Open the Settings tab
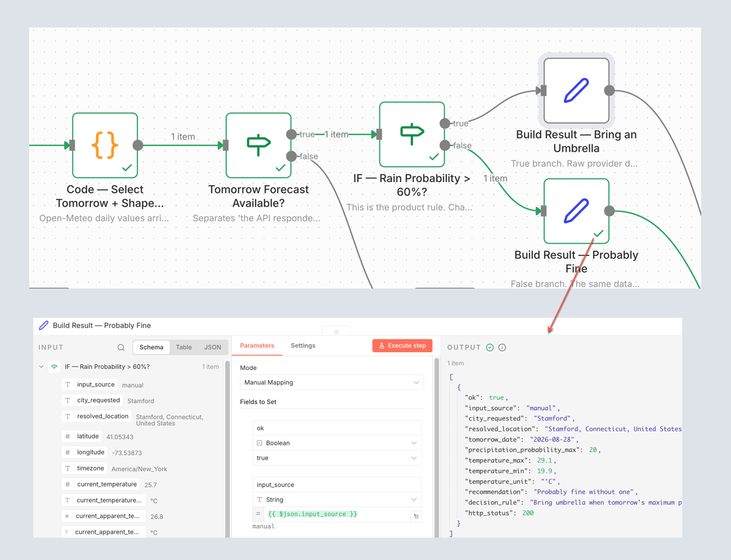The width and height of the screenshot is (731, 560). click(303, 346)
